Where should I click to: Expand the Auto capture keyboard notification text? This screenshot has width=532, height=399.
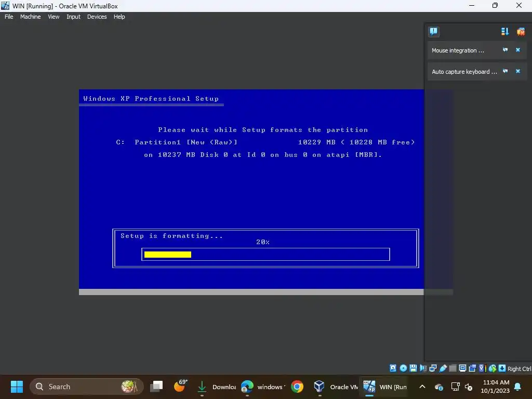point(464,72)
